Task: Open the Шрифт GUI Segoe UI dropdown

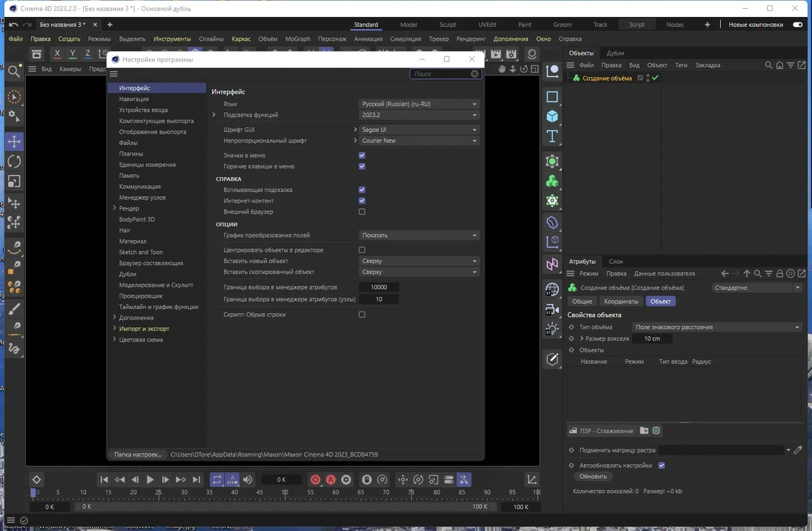Action: 419,130
